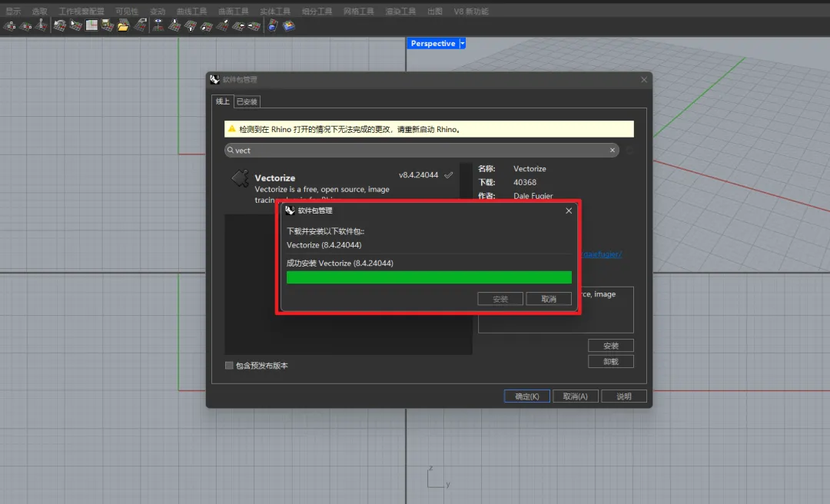Click the magnifier icon in the search box

(231, 151)
